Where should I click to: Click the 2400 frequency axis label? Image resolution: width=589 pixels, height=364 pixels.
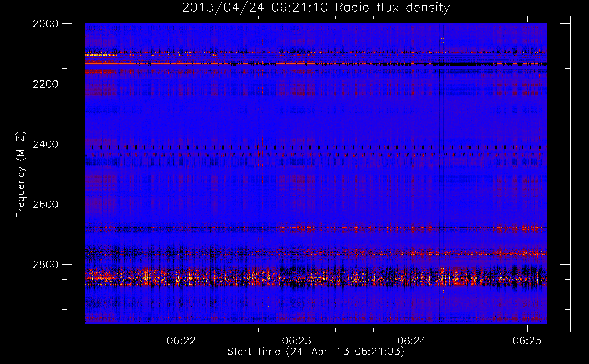(x=46, y=145)
